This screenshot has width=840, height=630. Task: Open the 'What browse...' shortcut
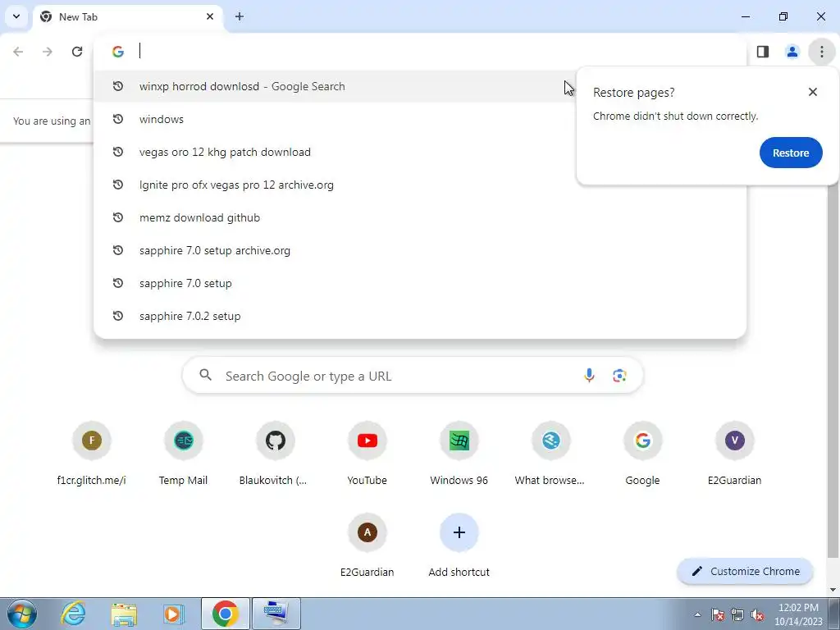pos(550,454)
